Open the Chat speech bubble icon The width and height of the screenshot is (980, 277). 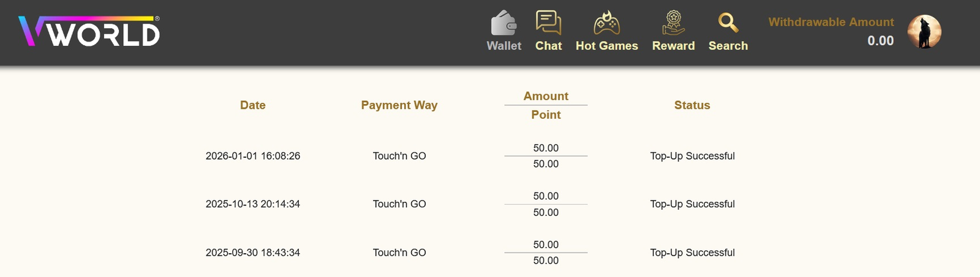click(x=548, y=23)
